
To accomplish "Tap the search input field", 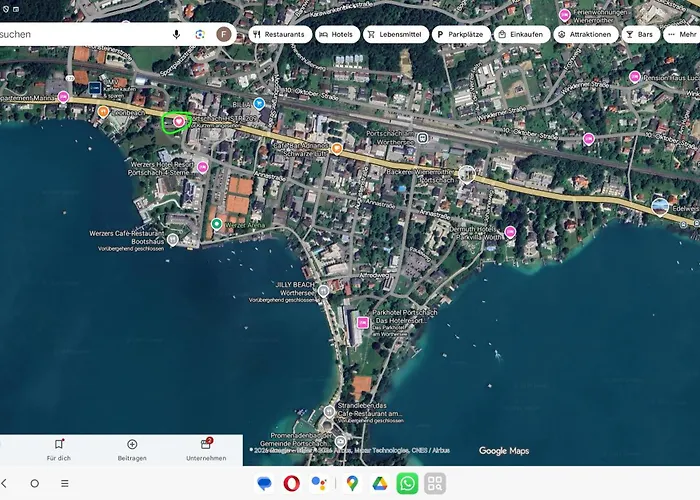I will (80, 34).
